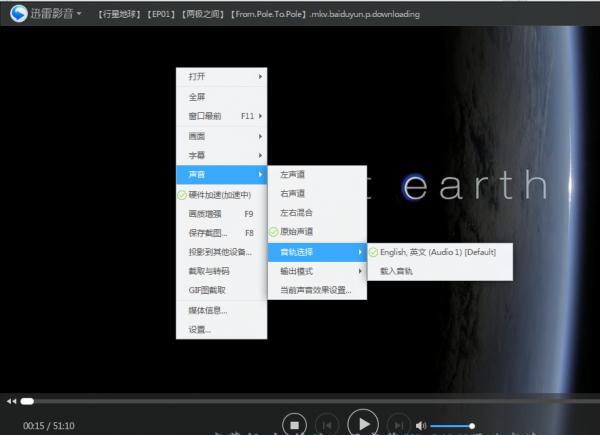Seek on the video progress bar track
The image size is (600, 435).
(310, 401)
